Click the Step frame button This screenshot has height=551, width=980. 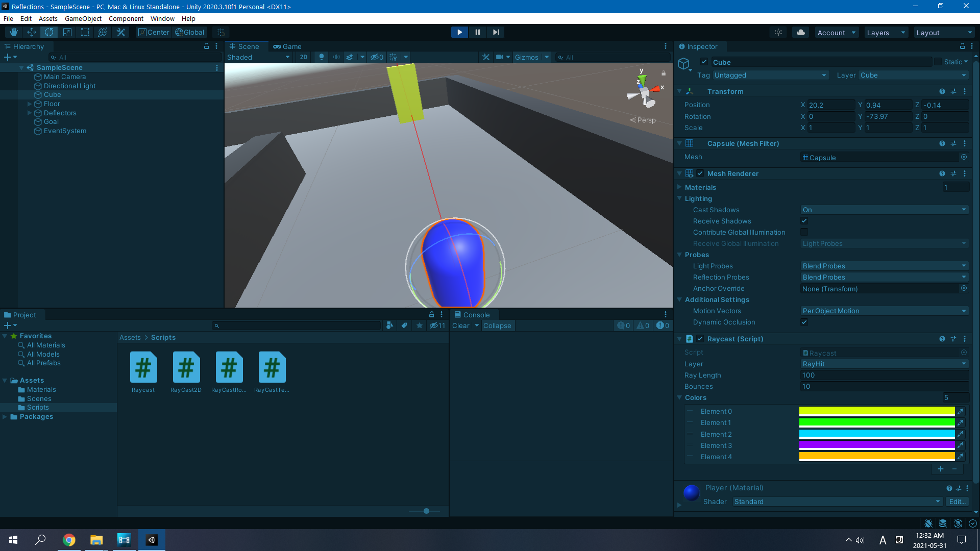(x=496, y=32)
